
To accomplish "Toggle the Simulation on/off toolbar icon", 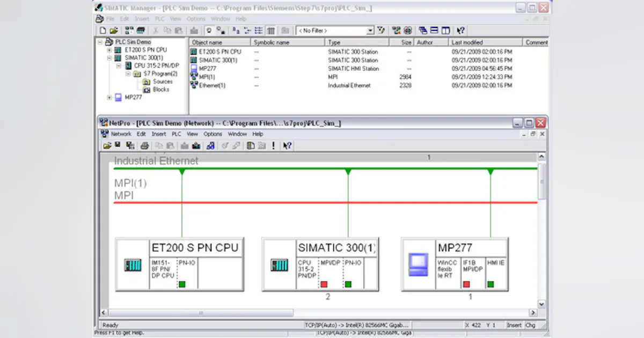I will (407, 31).
